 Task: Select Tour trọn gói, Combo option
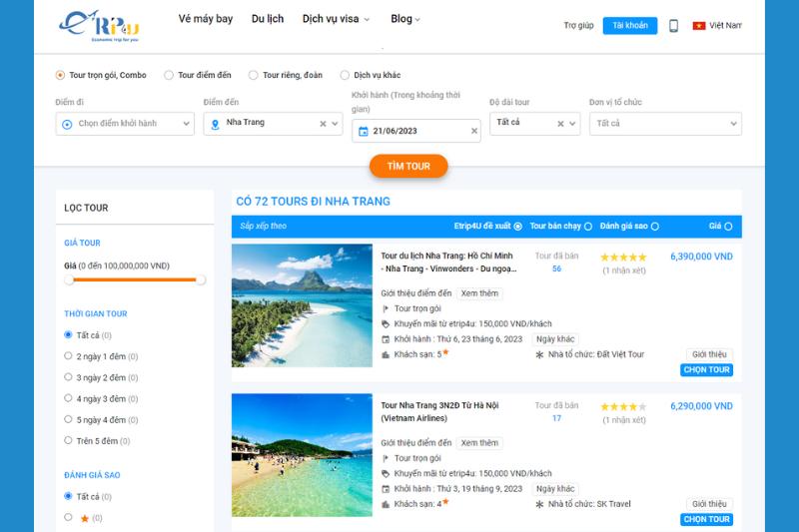[x=60, y=75]
